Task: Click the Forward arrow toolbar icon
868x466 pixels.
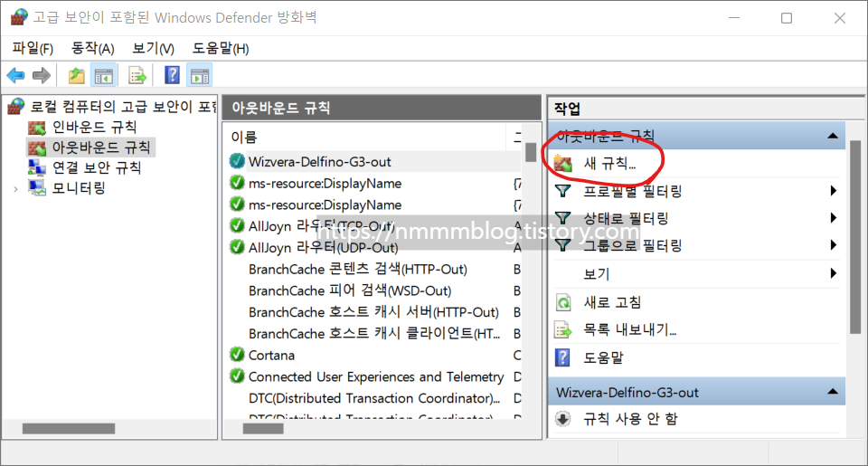Action: click(x=42, y=75)
